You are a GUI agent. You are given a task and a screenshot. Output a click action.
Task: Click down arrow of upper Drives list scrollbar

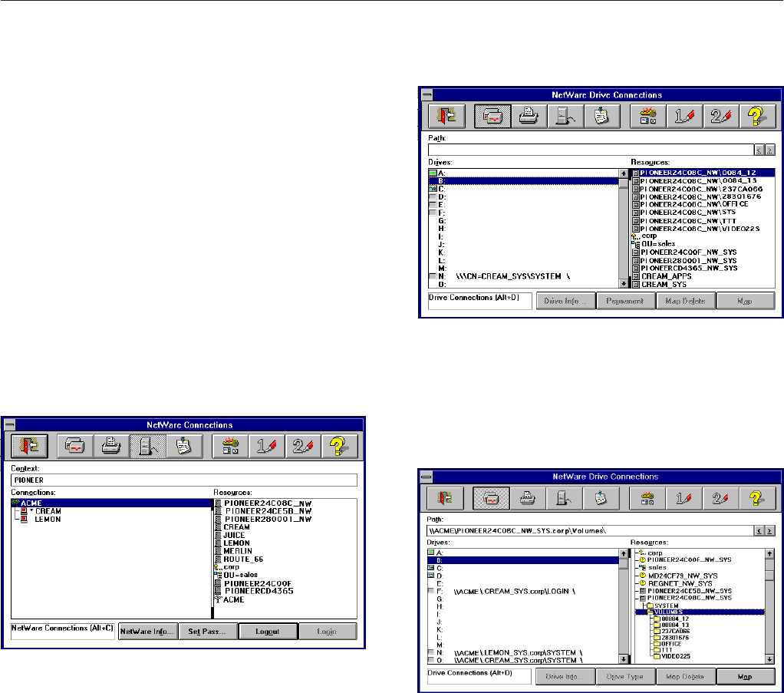pos(624,284)
